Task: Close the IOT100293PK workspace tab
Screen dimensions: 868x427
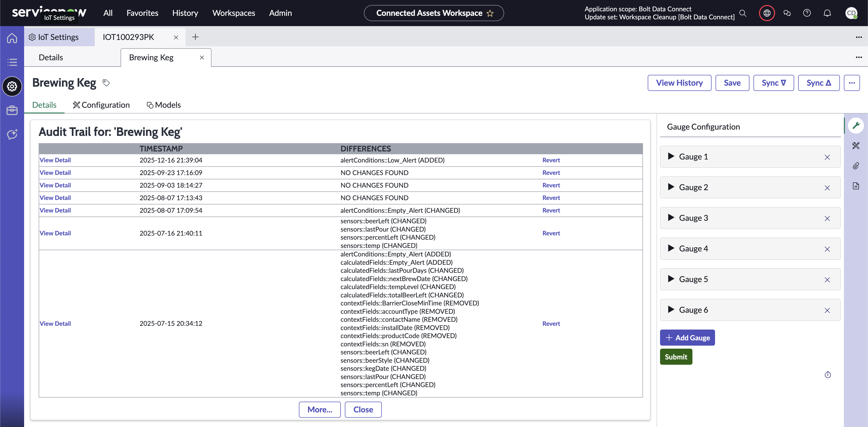Action: (x=176, y=37)
